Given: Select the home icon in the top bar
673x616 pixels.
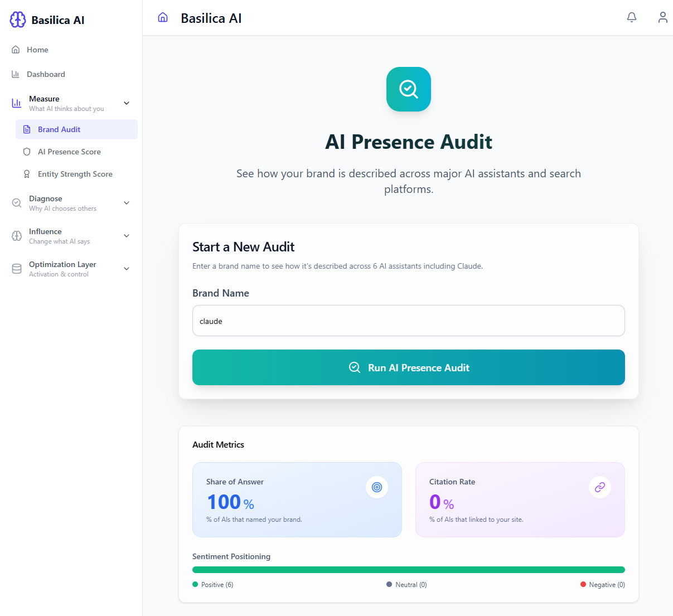Looking at the screenshot, I should pos(162,17).
